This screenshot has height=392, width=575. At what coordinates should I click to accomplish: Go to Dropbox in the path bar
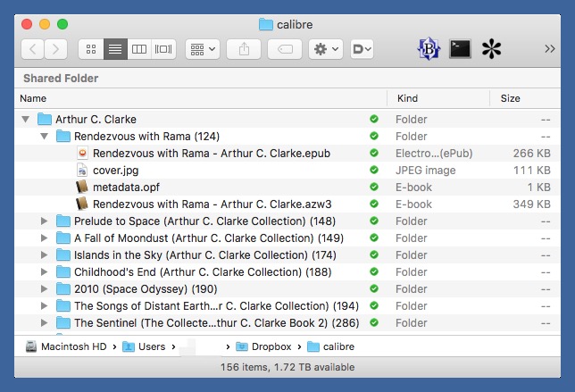(270, 346)
